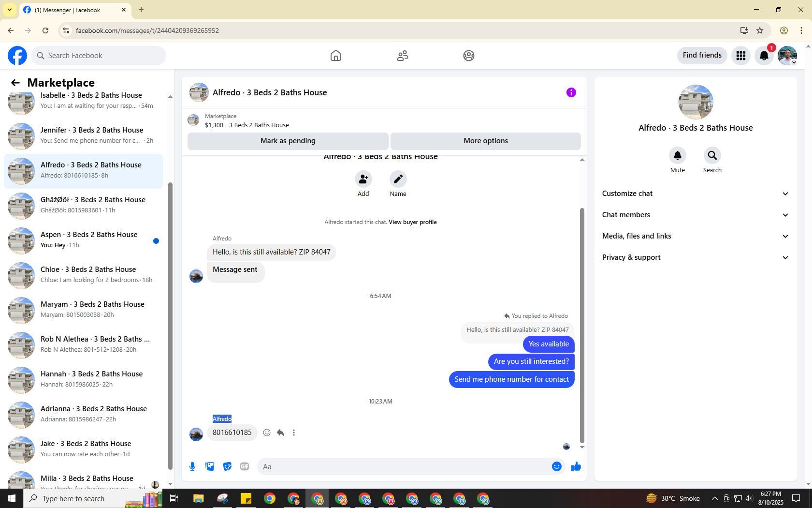Open File Explorer from taskbar
Image resolution: width=812 pixels, height=508 pixels.
click(198, 498)
